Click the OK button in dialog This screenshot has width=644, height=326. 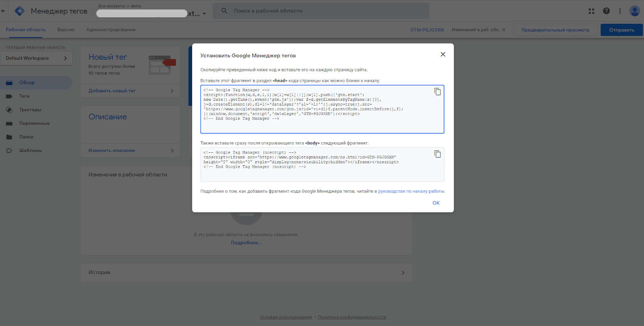tap(436, 203)
